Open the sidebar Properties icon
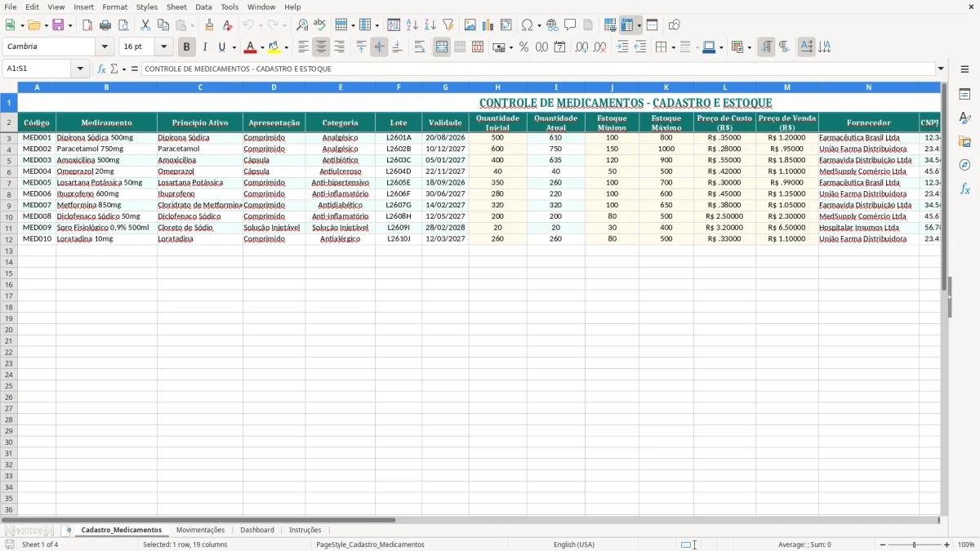The height and width of the screenshot is (551, 980). coord(964,95)
